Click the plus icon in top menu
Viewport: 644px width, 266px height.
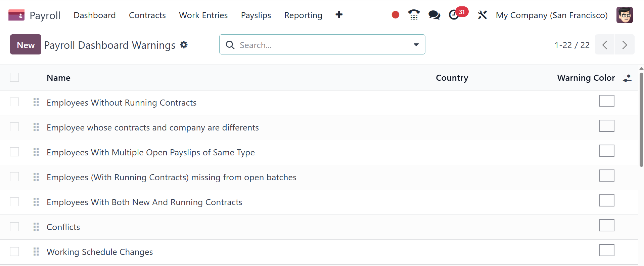coord(339,15)
